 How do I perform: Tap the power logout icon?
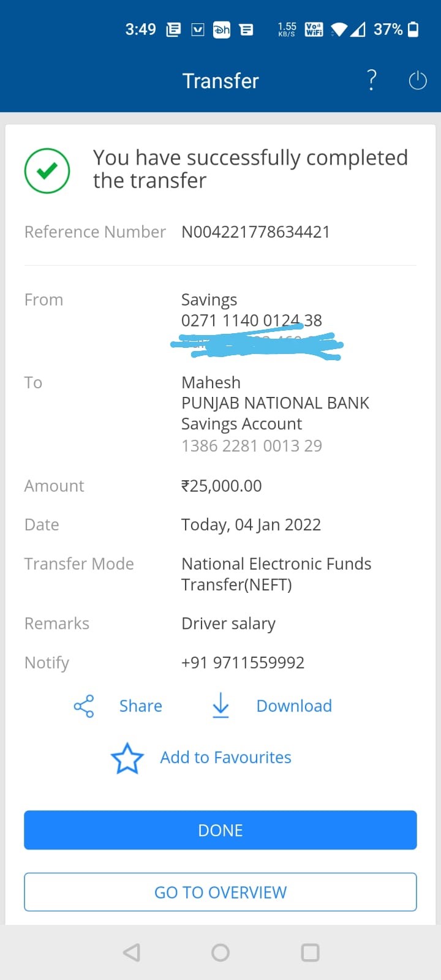(418, 80)
